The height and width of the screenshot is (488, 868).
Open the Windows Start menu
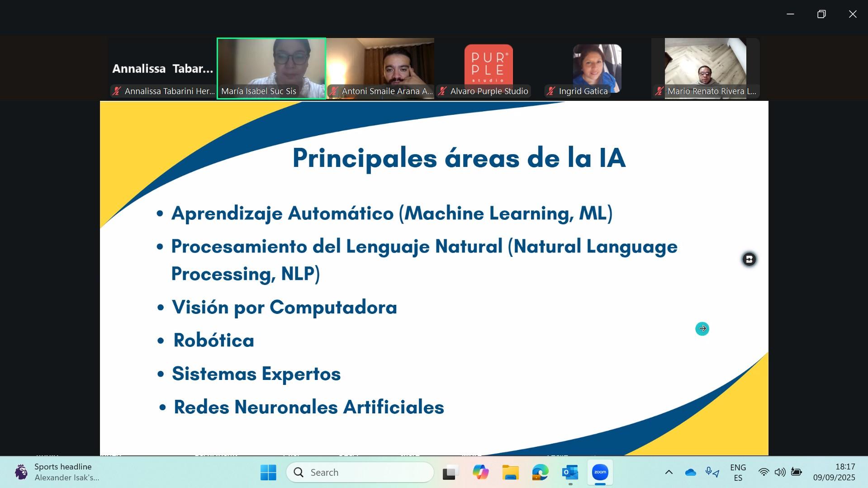[x=268, y=473]
